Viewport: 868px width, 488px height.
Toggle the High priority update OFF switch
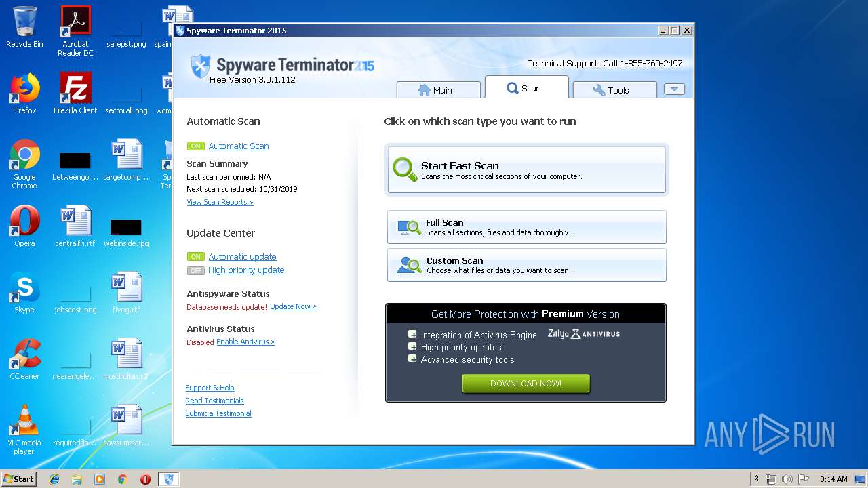(x=196, y=270)
